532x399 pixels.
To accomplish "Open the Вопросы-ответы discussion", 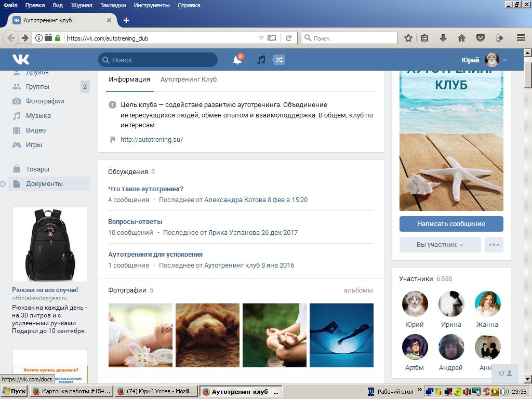I will coord(135,221).
